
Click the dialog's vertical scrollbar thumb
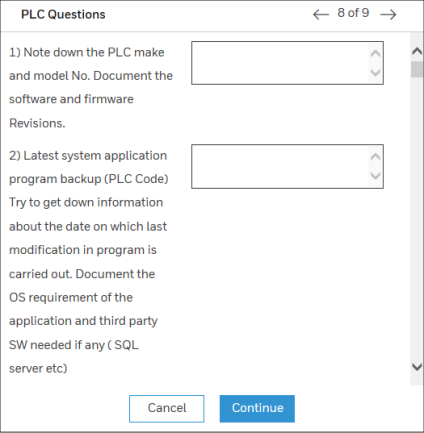point(417,69)
